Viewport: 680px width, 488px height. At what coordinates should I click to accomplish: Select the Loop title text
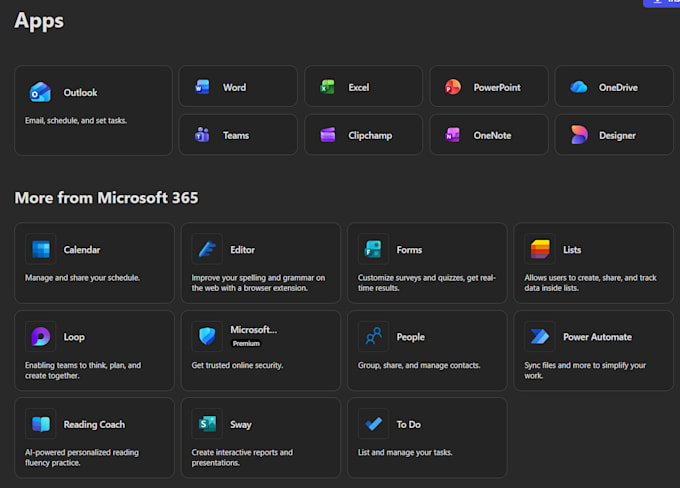click(74, 337)
